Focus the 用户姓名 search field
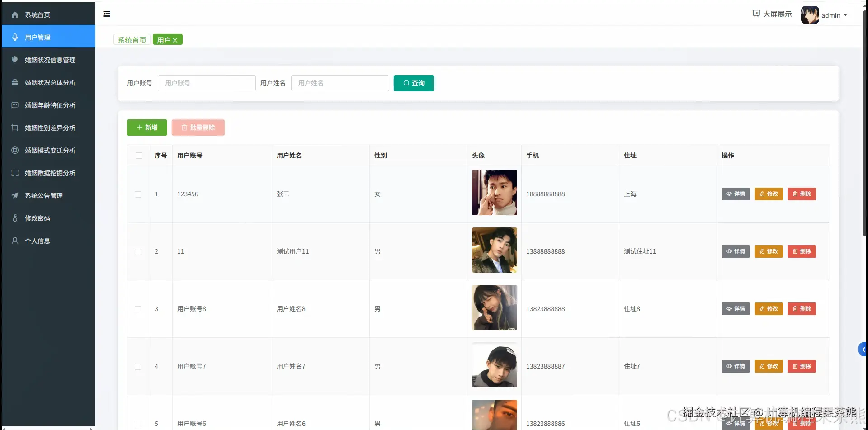The height and width of the screenshot is (430, 868). 340,83
